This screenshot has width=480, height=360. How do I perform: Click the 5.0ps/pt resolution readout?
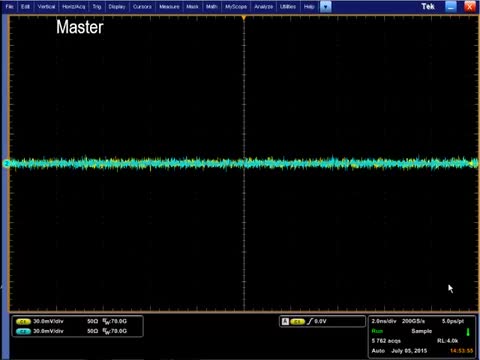click(453, 321)
